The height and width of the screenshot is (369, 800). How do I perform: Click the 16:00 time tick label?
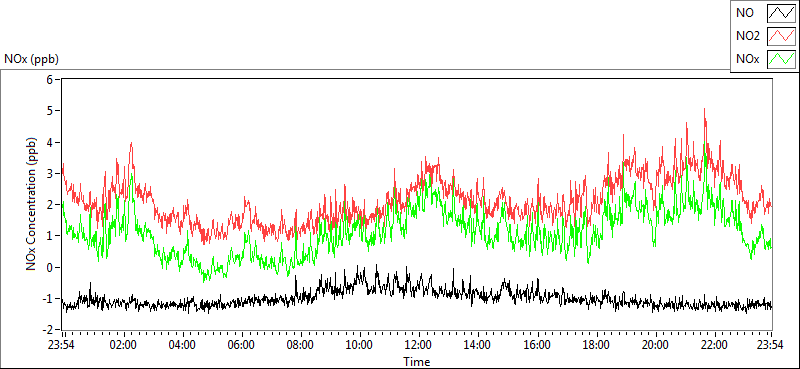tap(537, 345)
